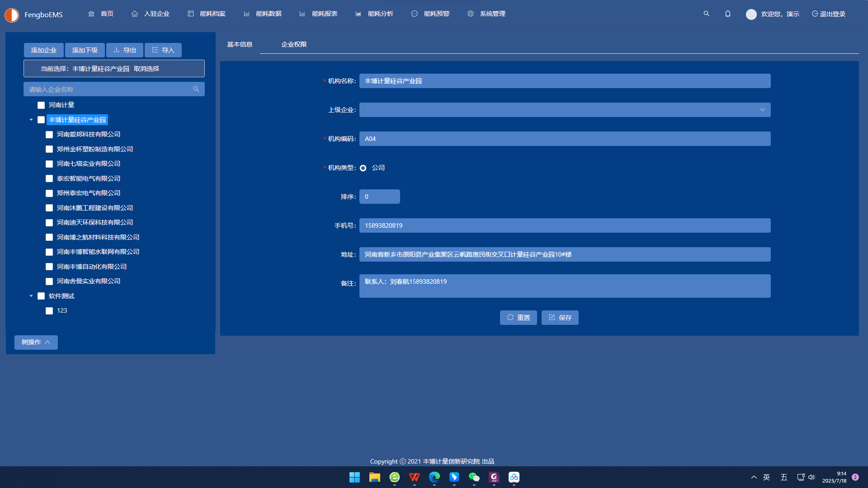The image size is (868, 488).
Task: Click search icon in enterprise name field
Action: pyautogui.click(x=196, y=89)
